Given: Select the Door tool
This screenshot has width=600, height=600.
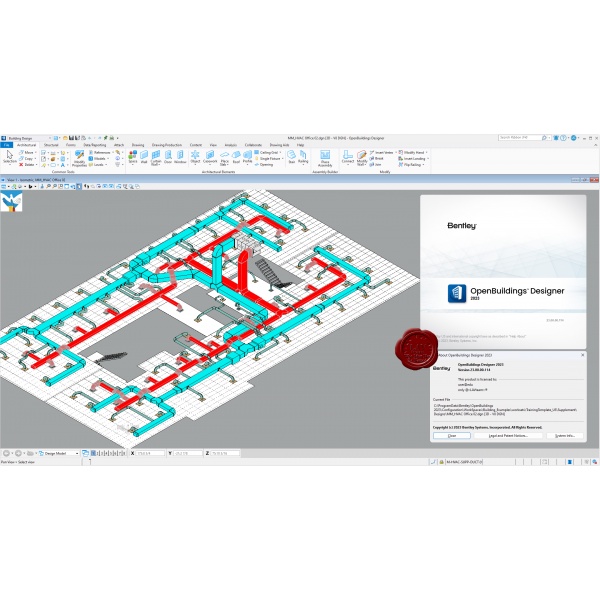Looking at the screenshot, I should click(168, 157).
